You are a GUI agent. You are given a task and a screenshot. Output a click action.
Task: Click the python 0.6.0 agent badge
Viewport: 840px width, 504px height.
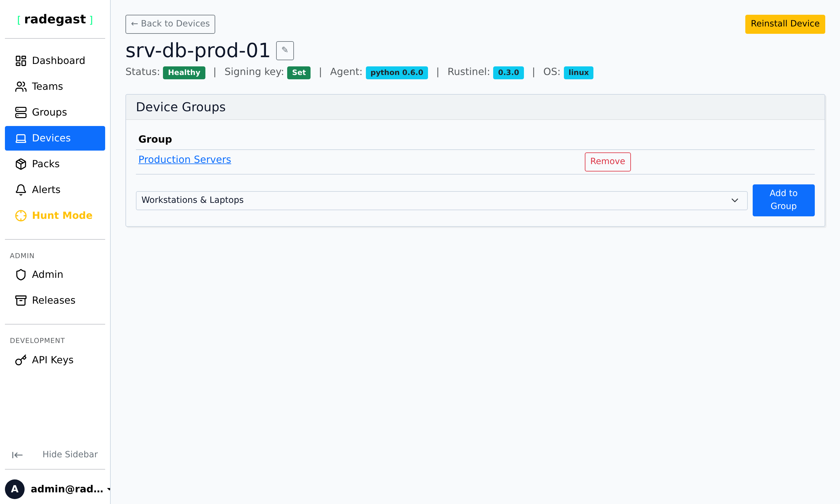(x=397, y=73)
